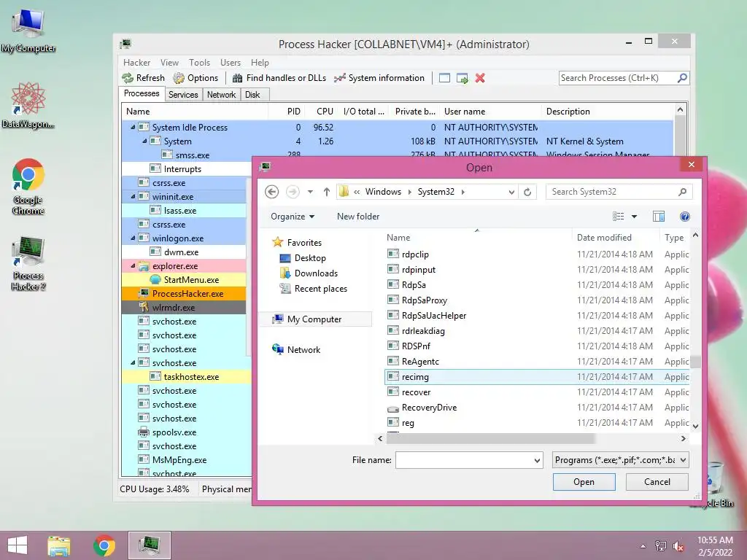Go up one folder level in Open dialog
The width and height of the screenshot is (747, 560).
[326, 192]
